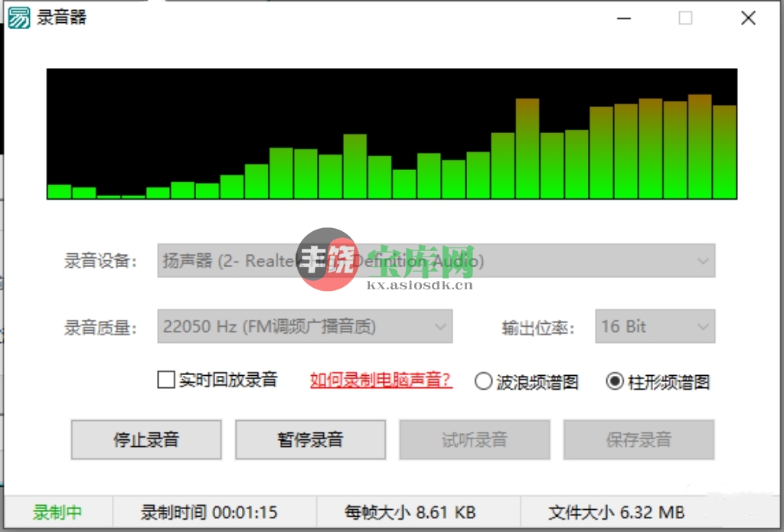
Task: Click the 录制中 status text
Action: click(x=57, y=513)
